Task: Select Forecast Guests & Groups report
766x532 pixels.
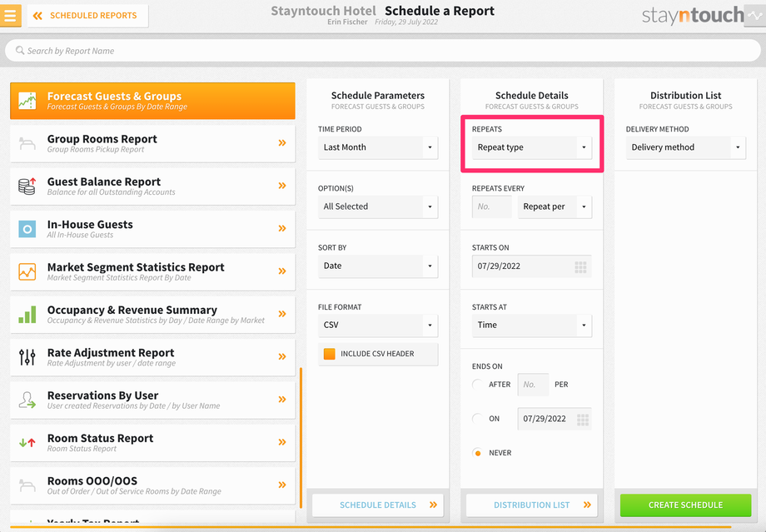Action: pyautogui.click(x=152, y=101)
